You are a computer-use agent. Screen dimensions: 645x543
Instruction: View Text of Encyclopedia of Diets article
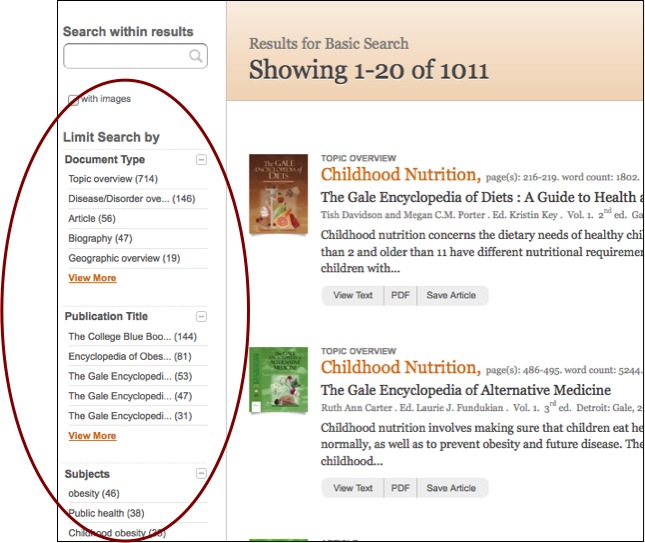(353, 295)
